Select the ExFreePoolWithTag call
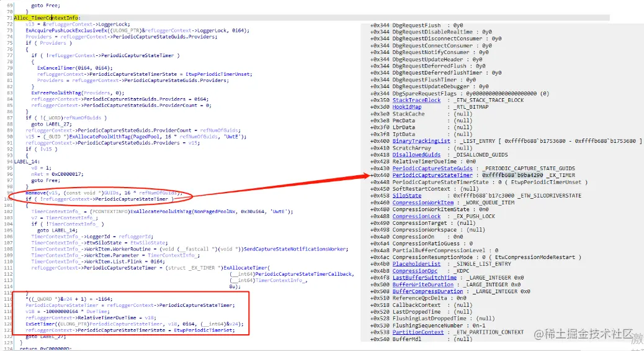Screen dimensions: 644x351 pos(78,93)
